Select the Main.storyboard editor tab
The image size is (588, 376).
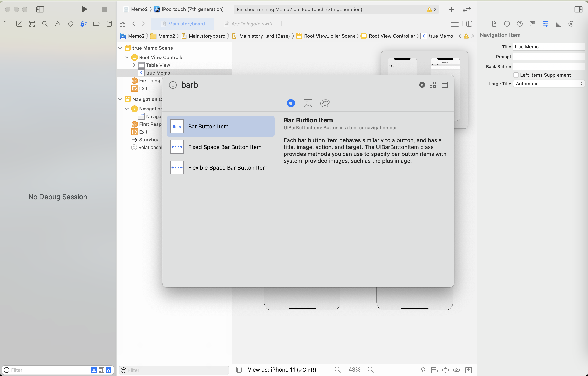(x=186, y=24)
